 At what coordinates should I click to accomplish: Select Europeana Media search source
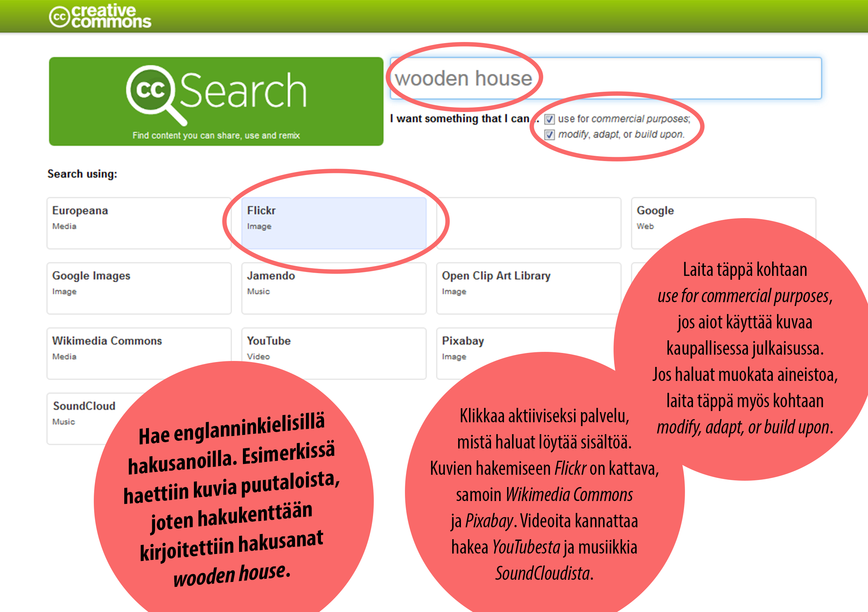139,223
